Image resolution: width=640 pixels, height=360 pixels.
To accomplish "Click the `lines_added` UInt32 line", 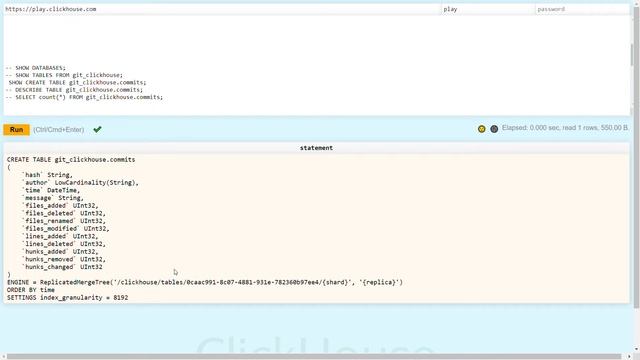I will 60,236.
